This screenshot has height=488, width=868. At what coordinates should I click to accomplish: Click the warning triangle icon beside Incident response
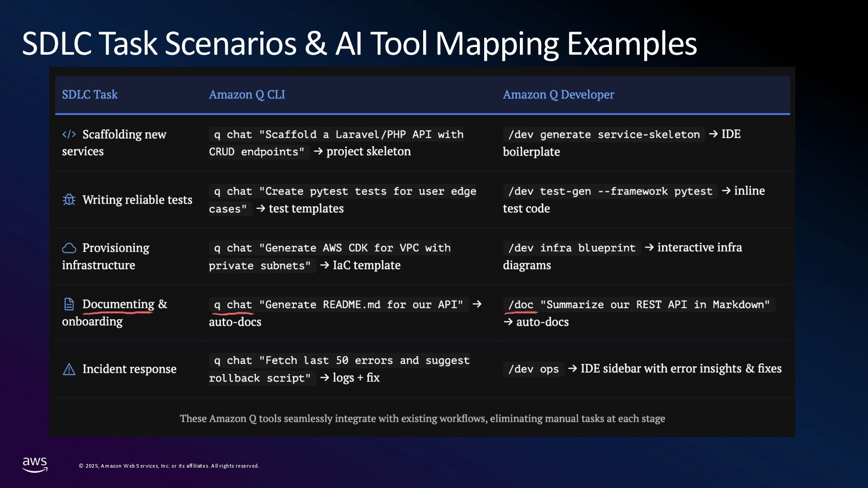point(69,369)
